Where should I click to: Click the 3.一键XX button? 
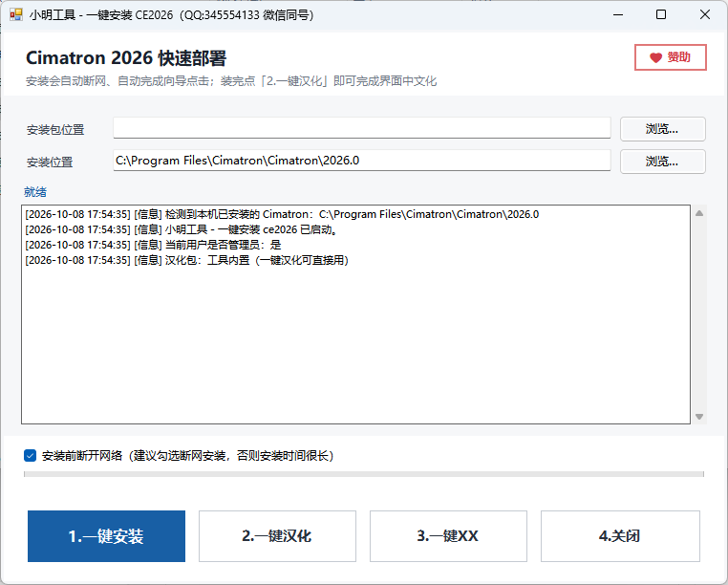(x=448, y=536)
